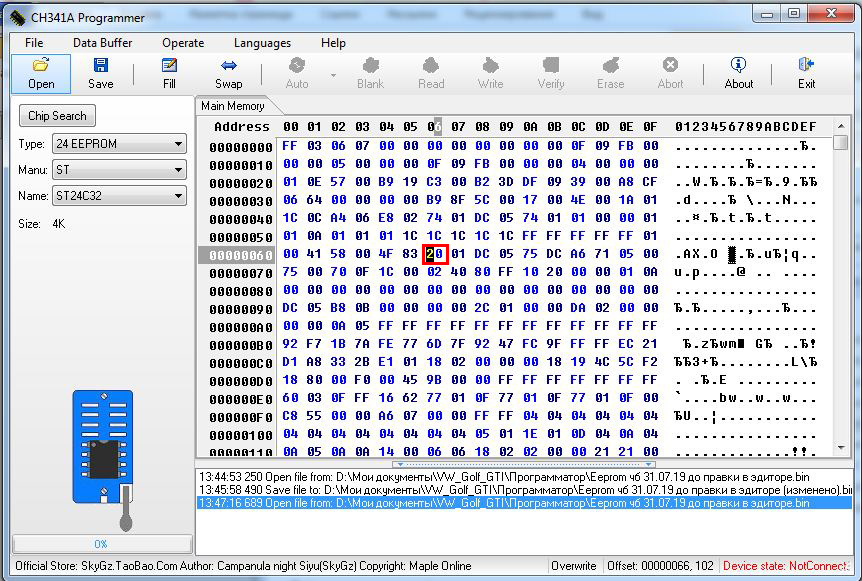Click the hex view vertical scrollbar thumb

click(841, 142)
